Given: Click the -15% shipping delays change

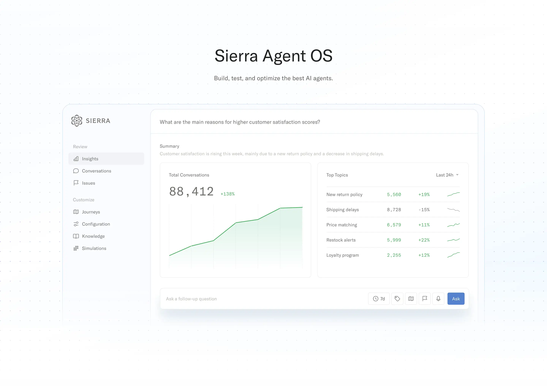Looking at the screenshot, I should (x=424, y=210).
